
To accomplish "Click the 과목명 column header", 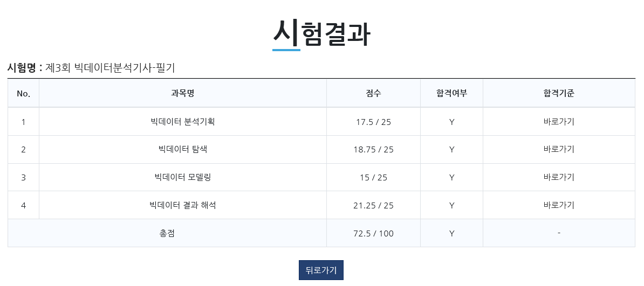I will pos(182,93).
